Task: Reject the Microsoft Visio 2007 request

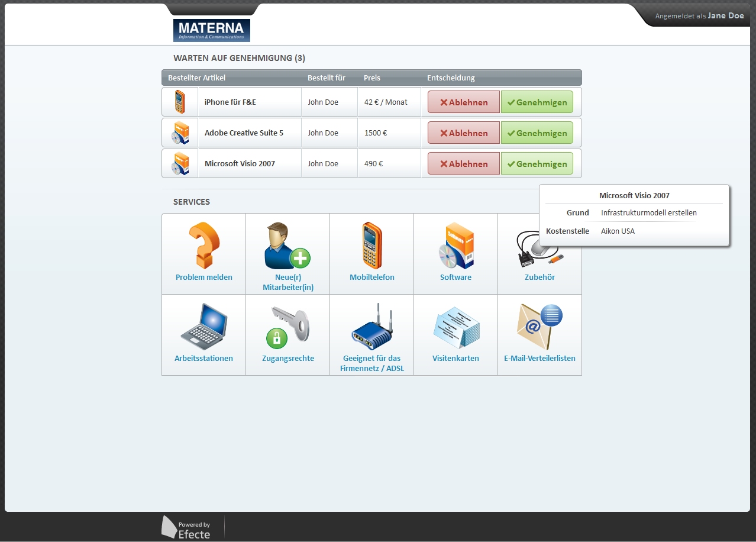Action: tap(464, 163)
